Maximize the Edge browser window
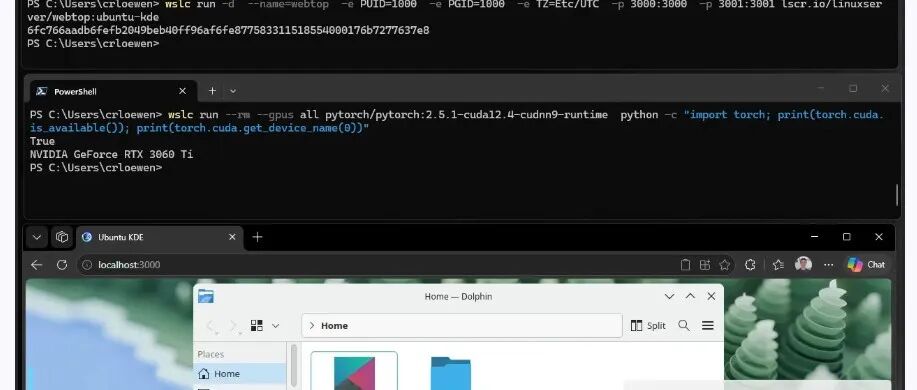This screenshot has width=917, height=390. pos(846,237)
